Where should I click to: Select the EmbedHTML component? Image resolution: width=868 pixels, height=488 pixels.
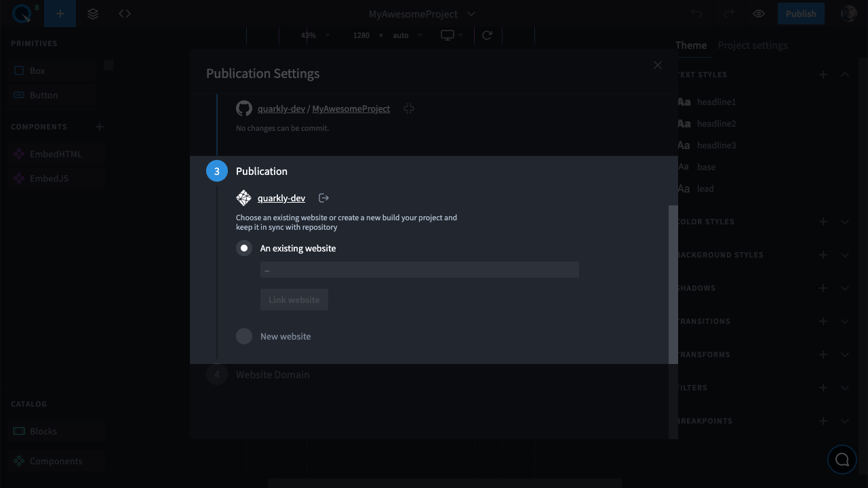(58, 154)
